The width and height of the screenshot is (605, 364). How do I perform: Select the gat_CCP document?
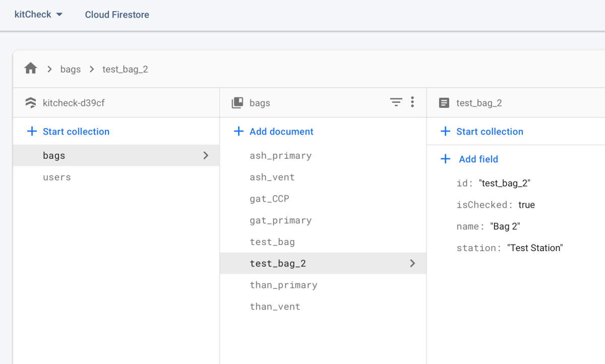point(269,199)
